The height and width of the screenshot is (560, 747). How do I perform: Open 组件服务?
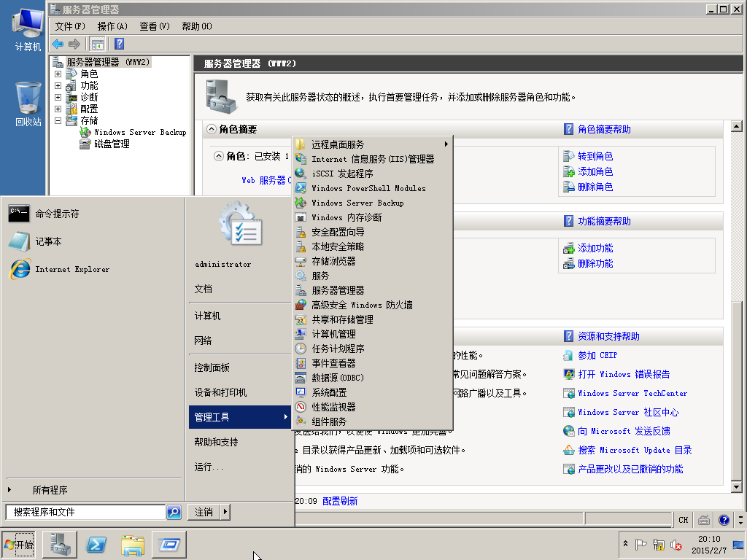372,421
